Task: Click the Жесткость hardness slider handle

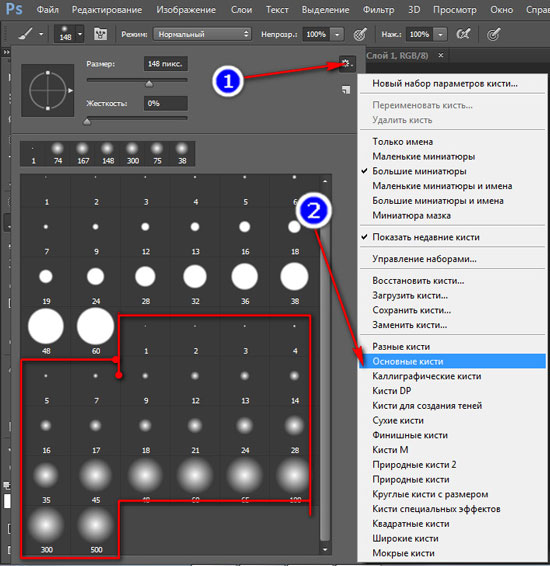Action: [87, 122]
